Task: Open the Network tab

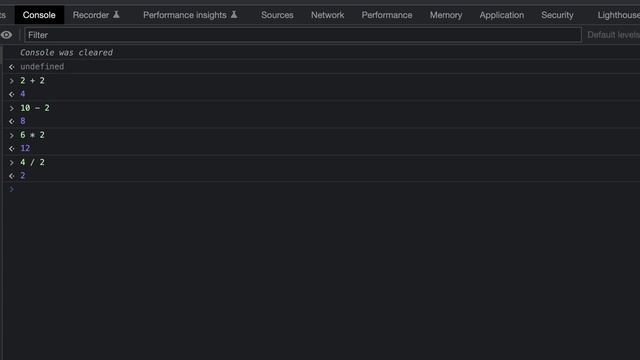Action: (327, 15)
